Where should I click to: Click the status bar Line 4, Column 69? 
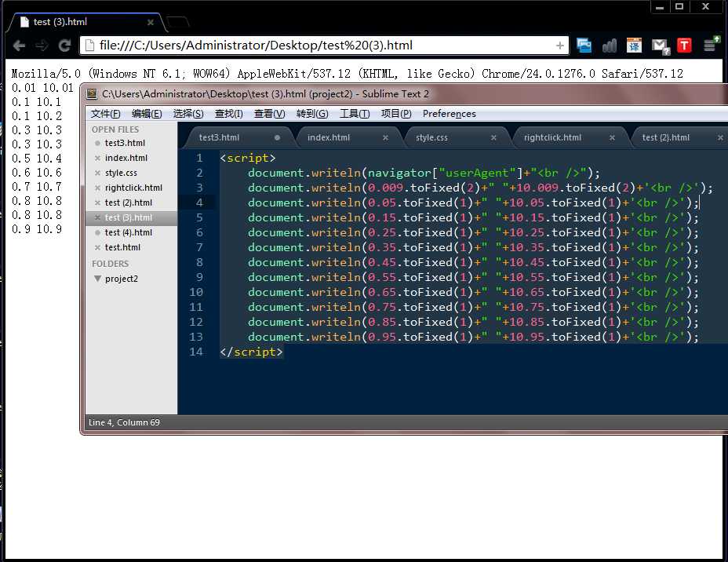(124, 422)
